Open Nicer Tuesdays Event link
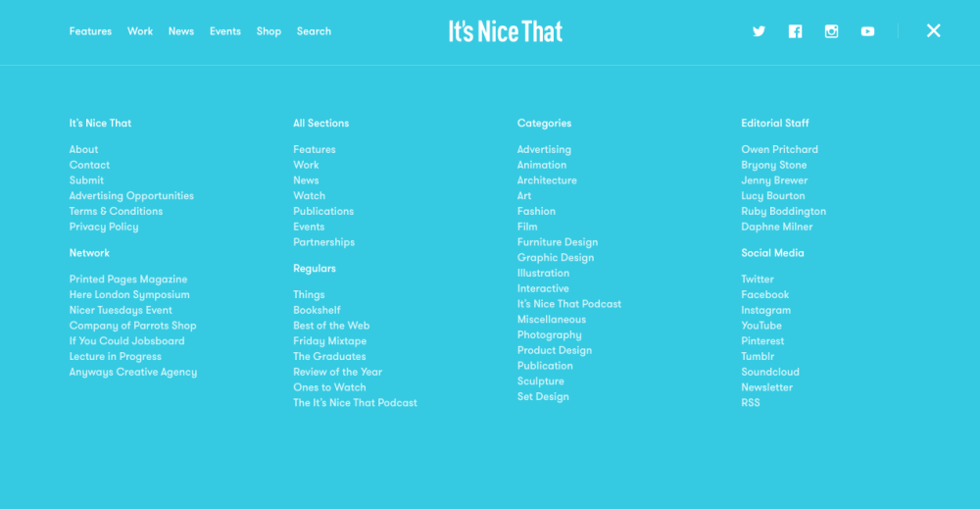This screenshot has width=980, height=509. pos(121,310)
